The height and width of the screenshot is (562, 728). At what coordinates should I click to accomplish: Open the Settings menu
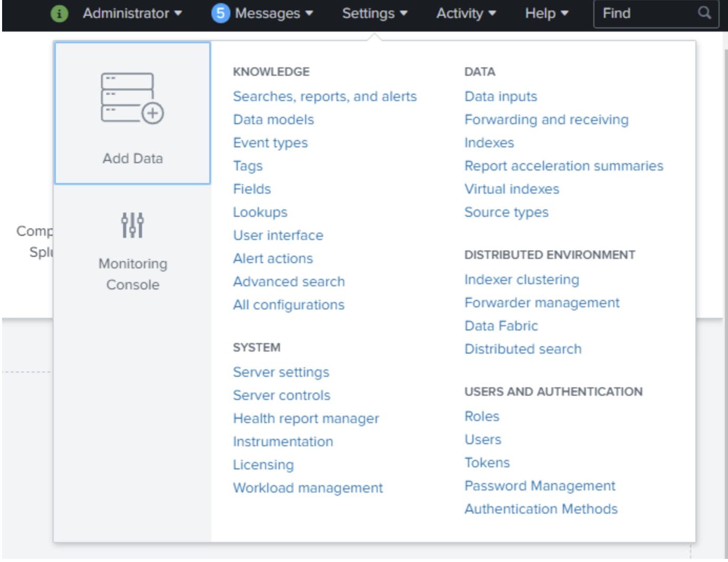click(x=374, y=14)
